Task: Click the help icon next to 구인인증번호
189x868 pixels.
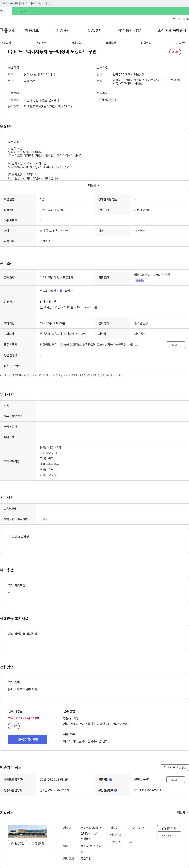Action: tap(116, 790)
